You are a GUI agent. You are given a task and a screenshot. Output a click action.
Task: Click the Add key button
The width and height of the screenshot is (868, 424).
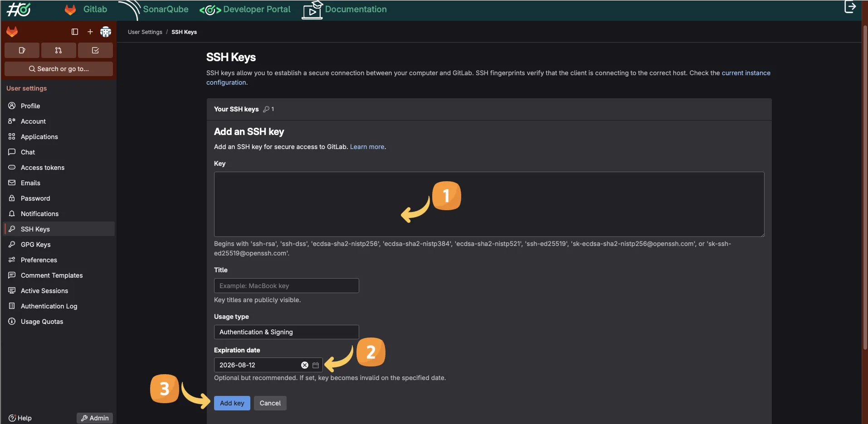click(x=232, y=403)
